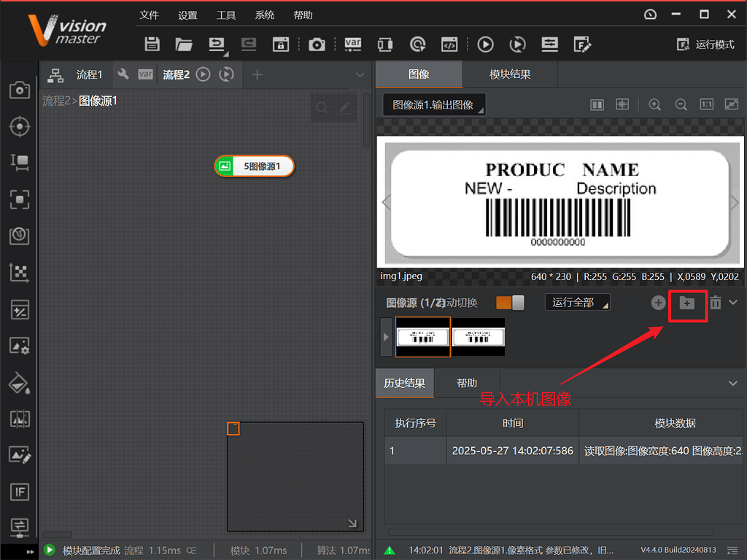Click the save project icon on toolbar
Viewport: 747px width, 560px height.
pos(152,44)
